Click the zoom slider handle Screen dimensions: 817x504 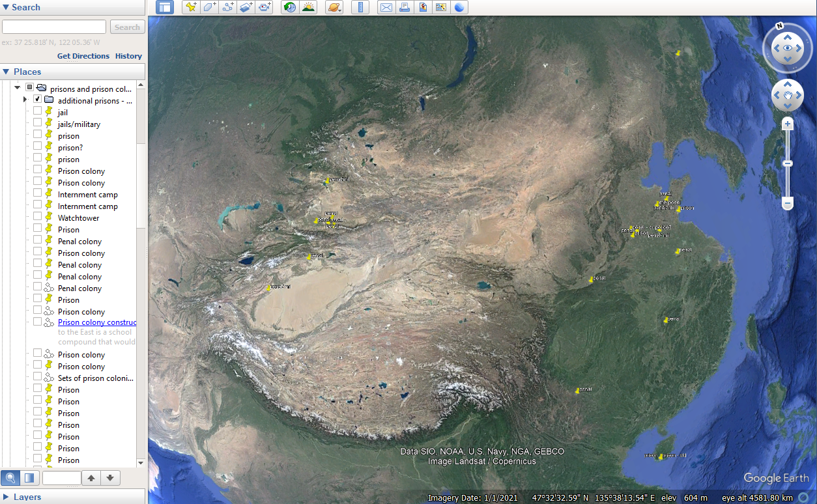pos(788,163)
